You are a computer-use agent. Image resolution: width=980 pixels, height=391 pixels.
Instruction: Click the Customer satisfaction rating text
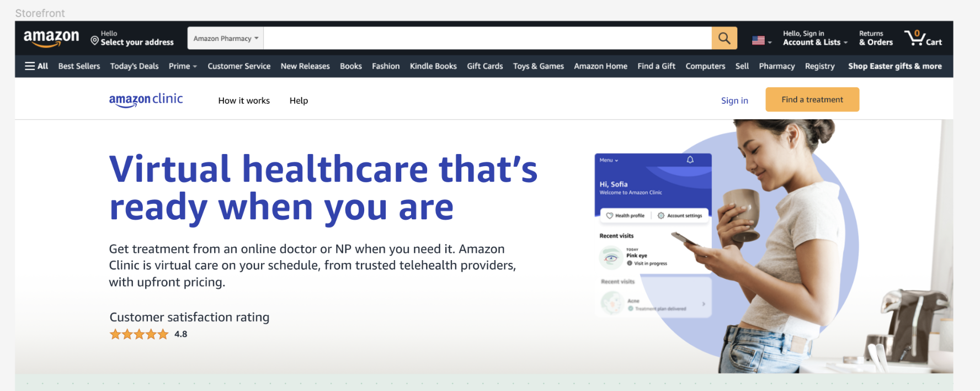click(x=189, y=317)
